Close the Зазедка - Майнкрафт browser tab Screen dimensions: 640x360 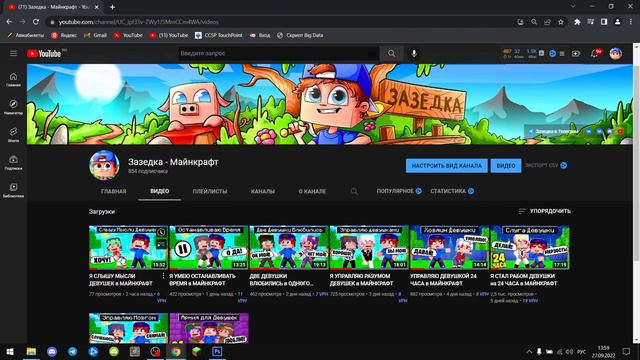[96, 7]
